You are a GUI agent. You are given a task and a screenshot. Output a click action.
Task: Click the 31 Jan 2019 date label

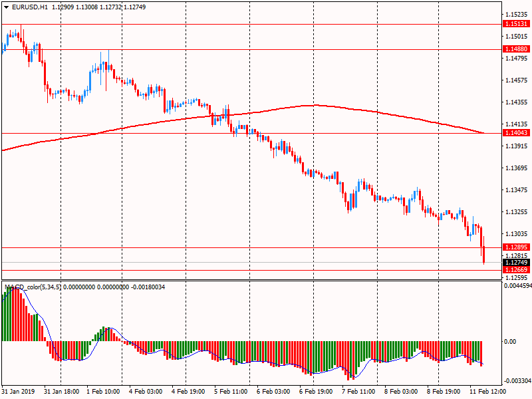tap(19, 391)
